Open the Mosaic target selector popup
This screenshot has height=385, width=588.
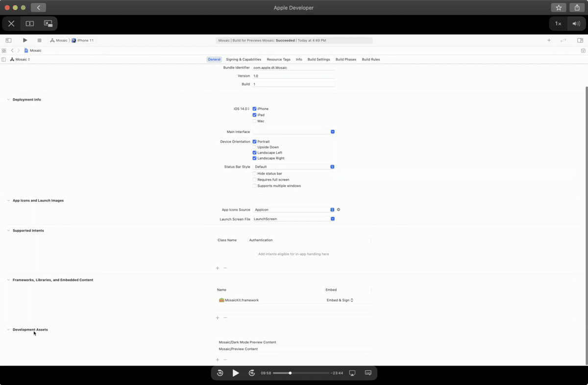point(20,59)
